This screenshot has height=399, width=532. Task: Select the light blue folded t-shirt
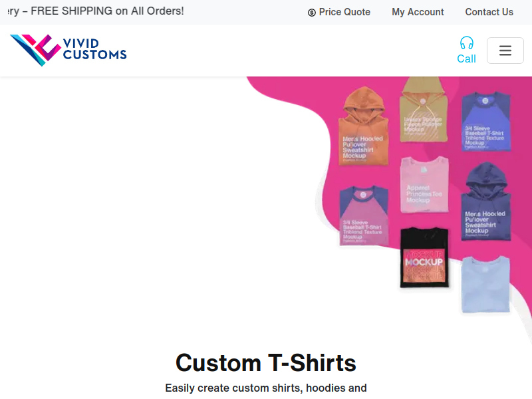click(x=485, y=285)
